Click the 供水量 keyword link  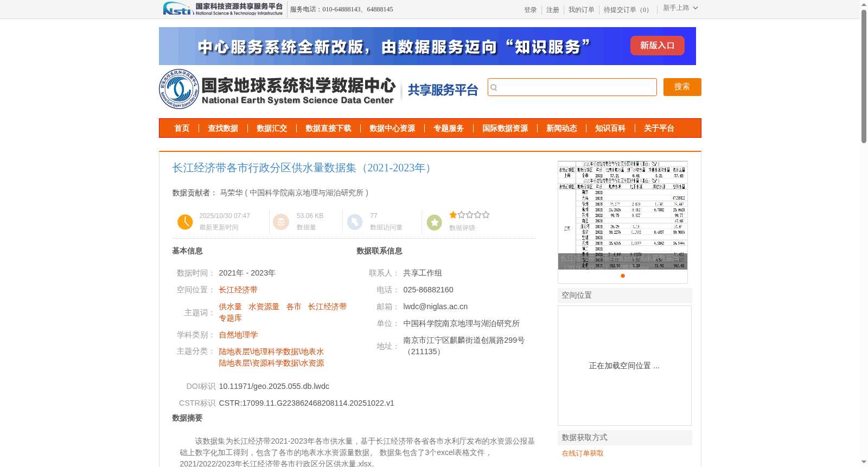(230, 306)
